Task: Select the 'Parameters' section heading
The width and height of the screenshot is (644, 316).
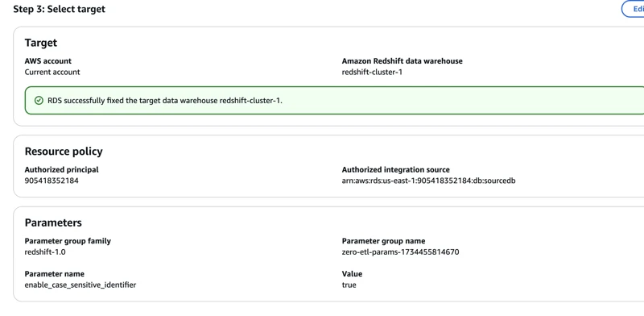Action: [x=53, y=222]
